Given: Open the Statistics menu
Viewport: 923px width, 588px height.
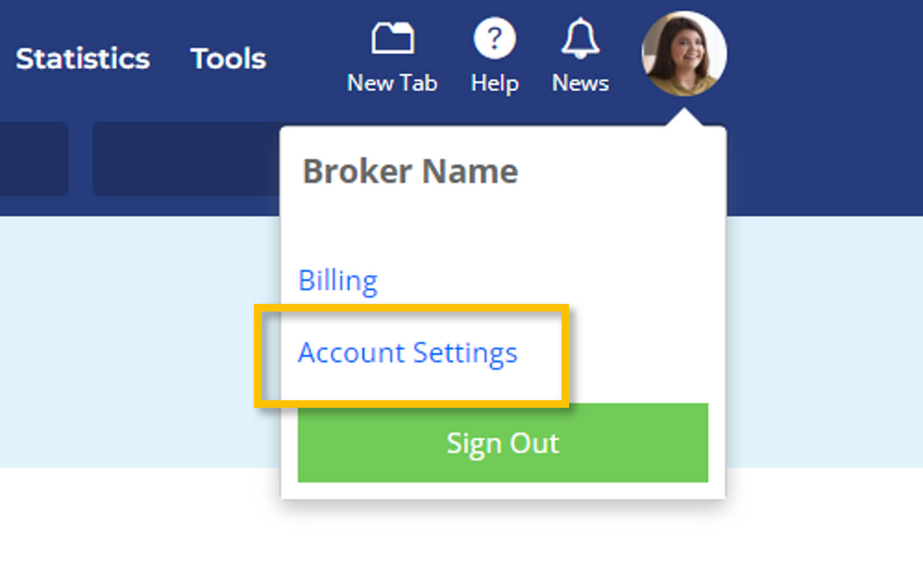Looking at the screenshot, I should [x=83, y=59].
